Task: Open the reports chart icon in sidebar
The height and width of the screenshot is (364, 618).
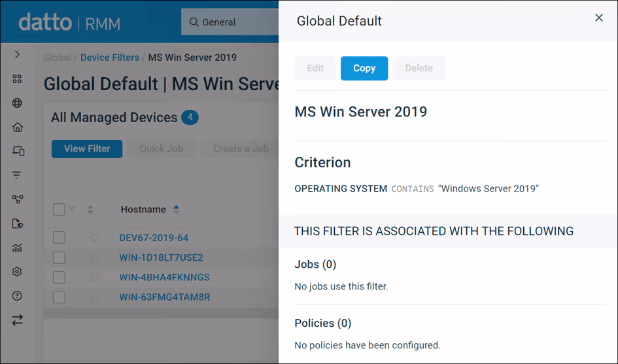Action: point(17,248)
